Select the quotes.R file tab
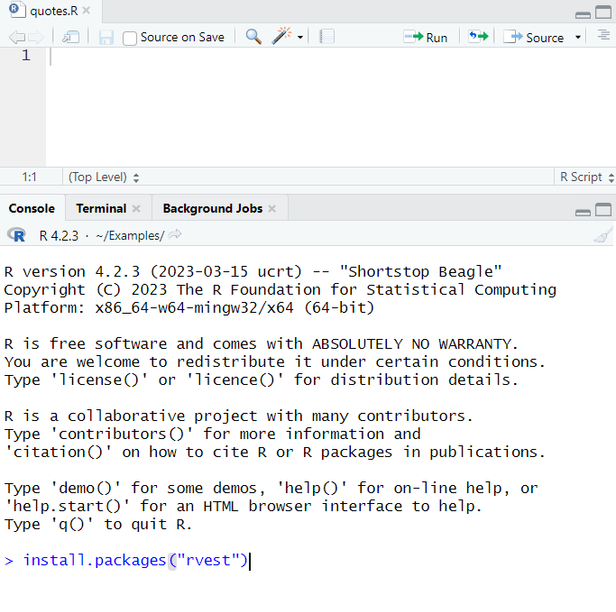 53,11
